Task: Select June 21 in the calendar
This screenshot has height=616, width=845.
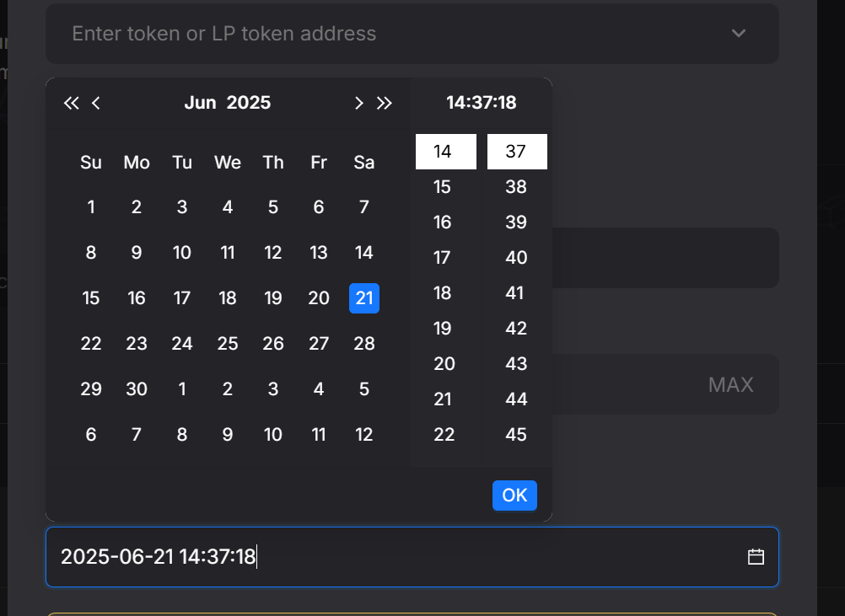Action: point(364,298)
